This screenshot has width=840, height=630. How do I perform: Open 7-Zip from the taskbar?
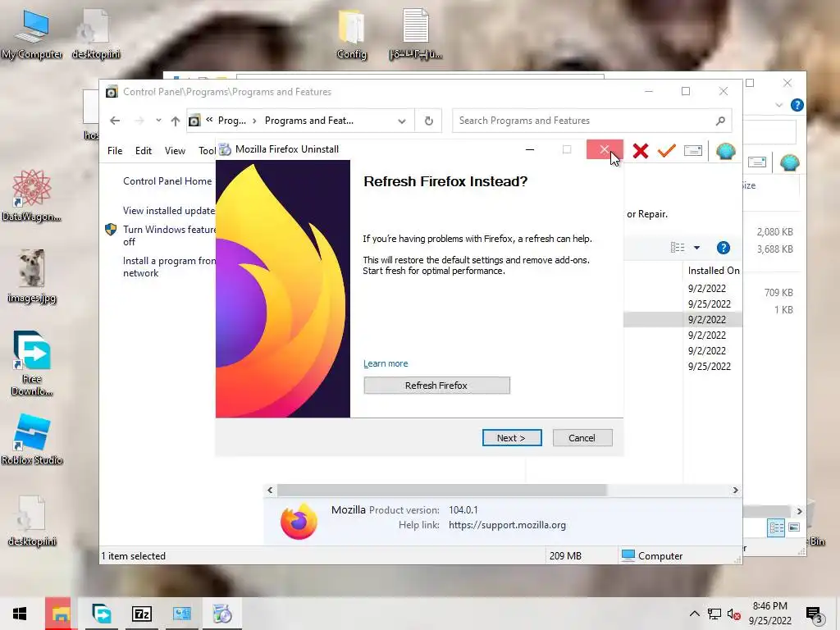coord(142,614)
